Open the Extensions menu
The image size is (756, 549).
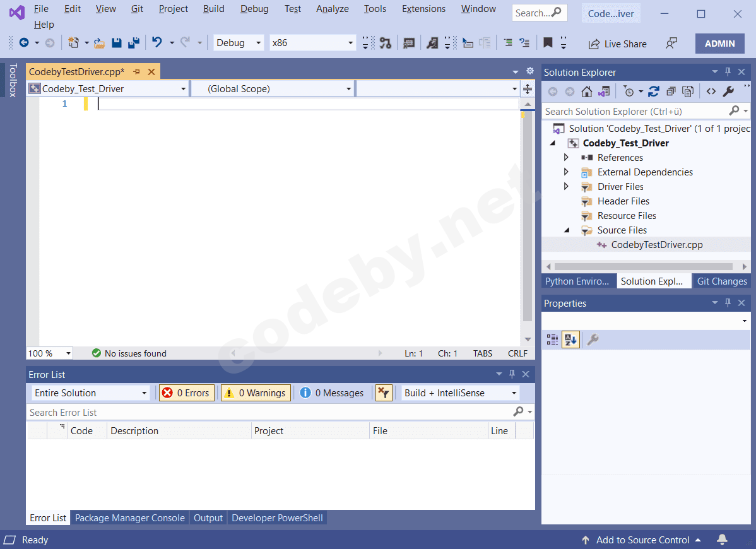[424, 9]
